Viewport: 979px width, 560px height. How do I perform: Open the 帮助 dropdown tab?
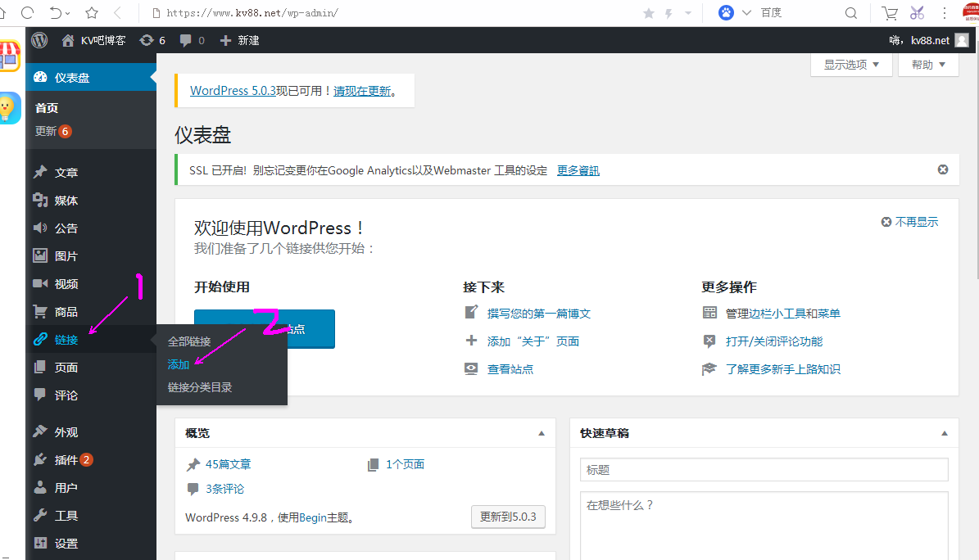928,65
